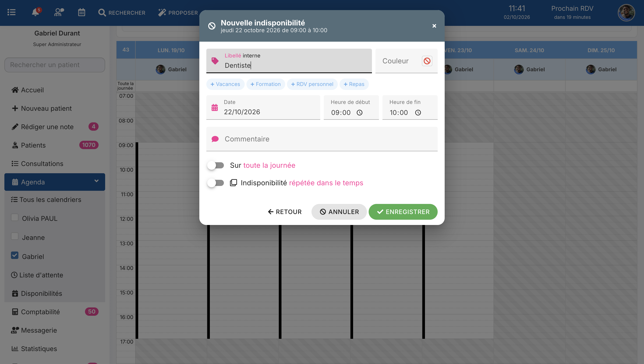This screenshot has width=644, height=364.
Task: Click the Couleur no-color swatch
Action: click(427, 61)
